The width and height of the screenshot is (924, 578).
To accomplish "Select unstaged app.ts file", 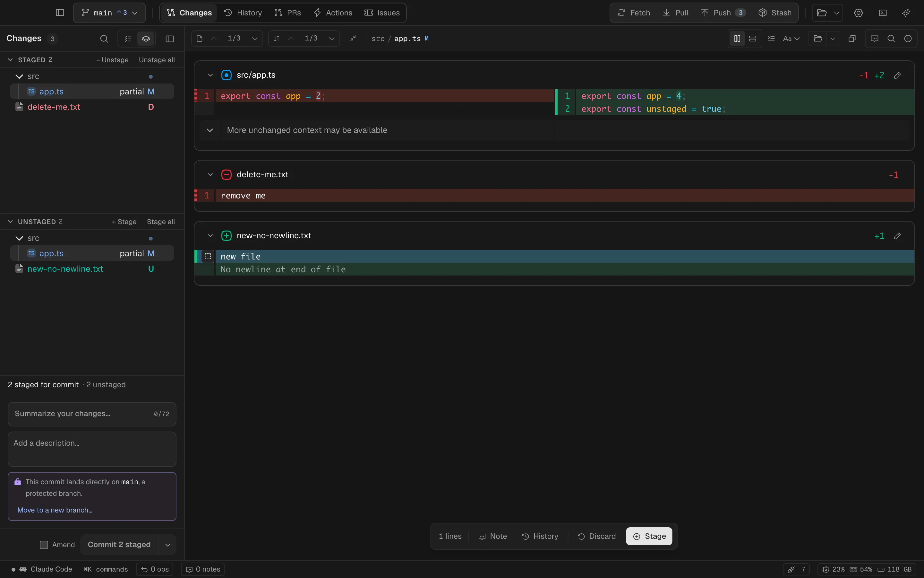I will click(92, 253).
